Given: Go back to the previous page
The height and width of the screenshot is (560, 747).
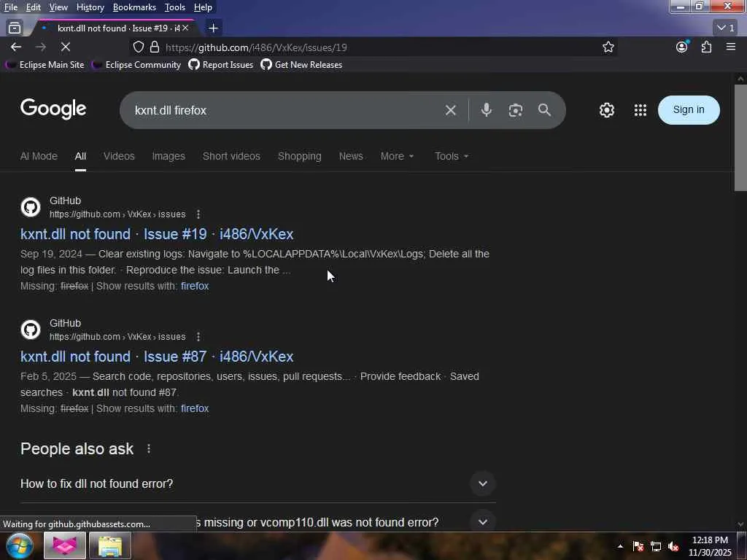Looking at the screenshot, I should [16, 47].
